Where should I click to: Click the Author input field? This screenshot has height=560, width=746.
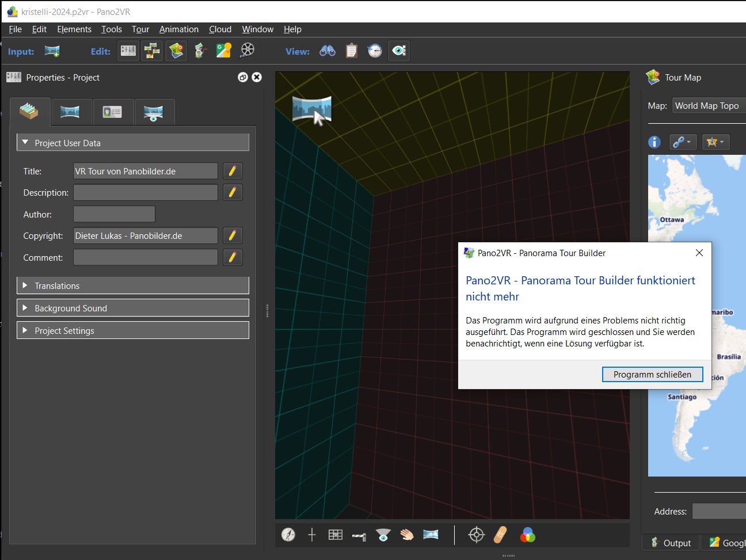pyautogui.click(x=114, y=214)
